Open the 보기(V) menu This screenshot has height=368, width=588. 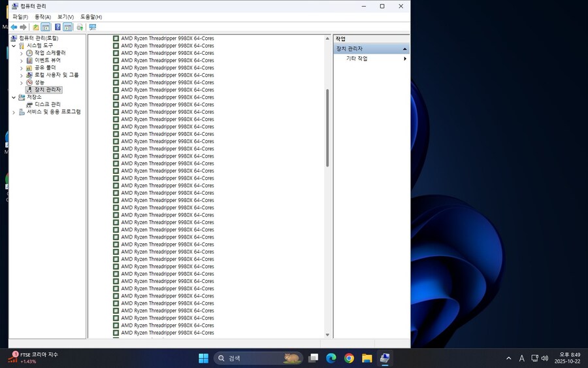coord(65,17)
